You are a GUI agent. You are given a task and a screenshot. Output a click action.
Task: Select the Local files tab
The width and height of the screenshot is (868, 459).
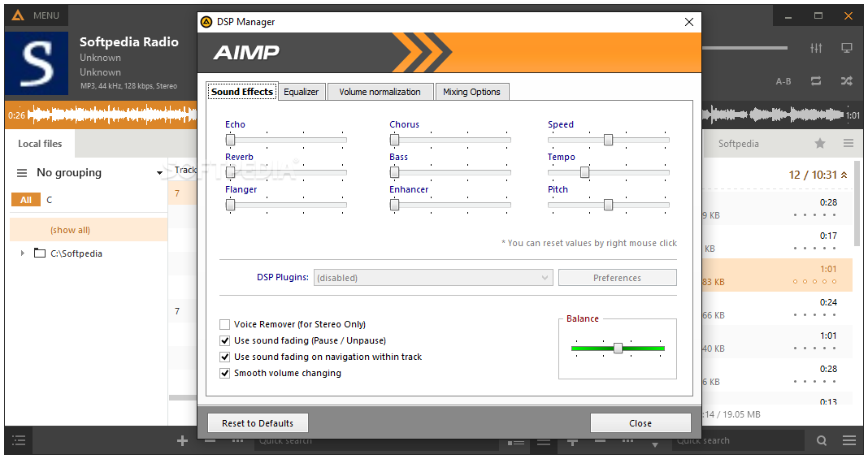coord(40,144)
